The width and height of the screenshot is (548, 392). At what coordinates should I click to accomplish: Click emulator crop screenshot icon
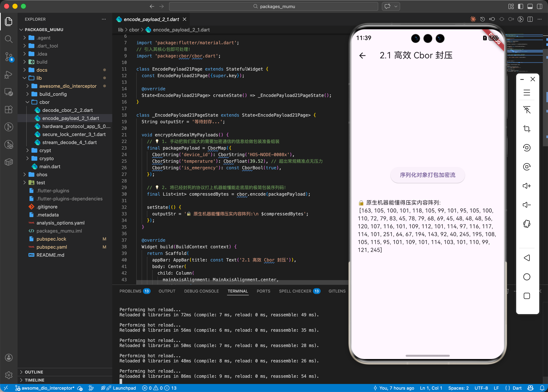pyautogui.click(x=527, y=129)
